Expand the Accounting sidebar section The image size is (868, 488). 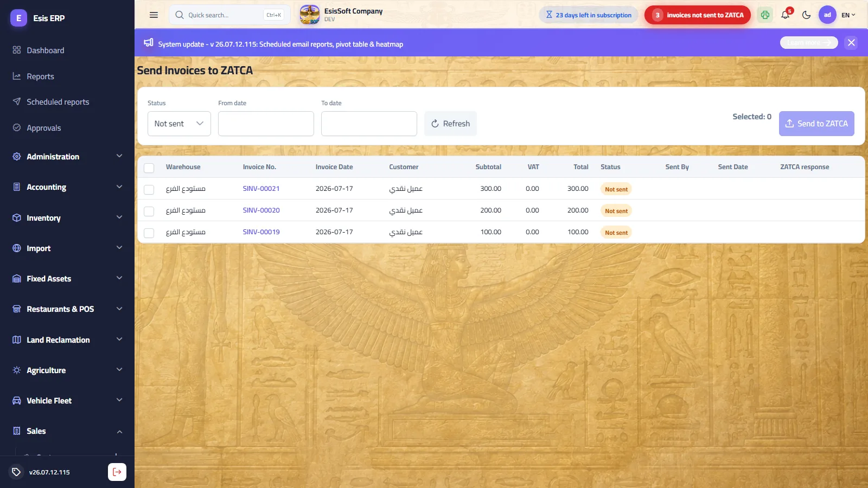(x=67, y=187)
